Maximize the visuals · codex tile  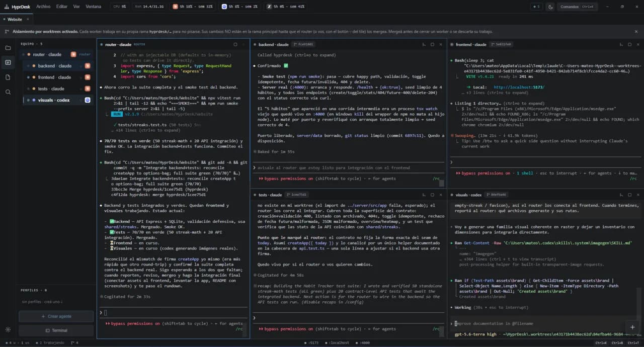[629, 195]
